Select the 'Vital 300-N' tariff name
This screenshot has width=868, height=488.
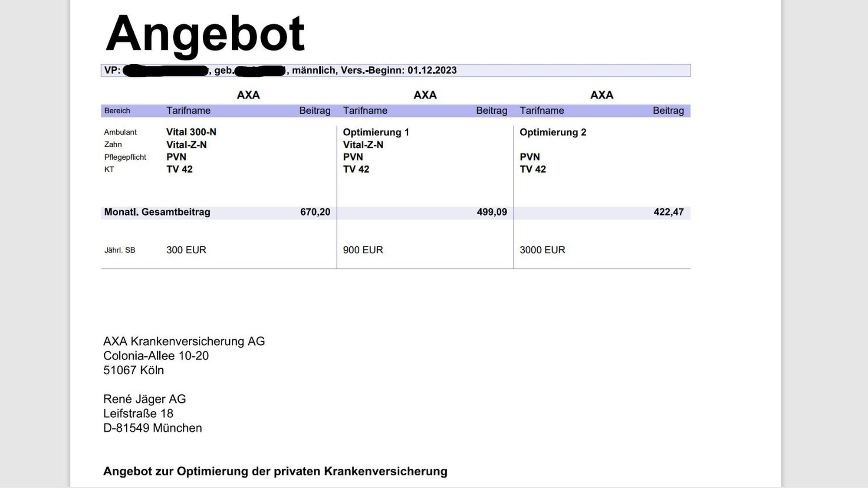point(191,132)
